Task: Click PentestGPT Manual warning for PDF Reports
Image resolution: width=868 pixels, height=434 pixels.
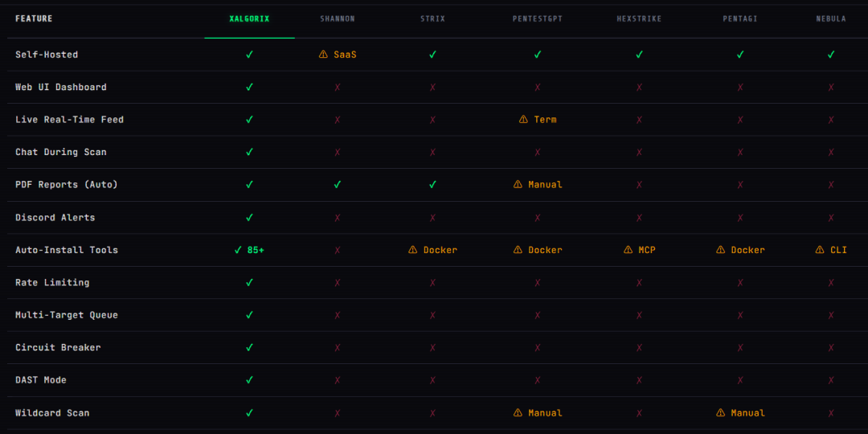Action: click(537, 185)
